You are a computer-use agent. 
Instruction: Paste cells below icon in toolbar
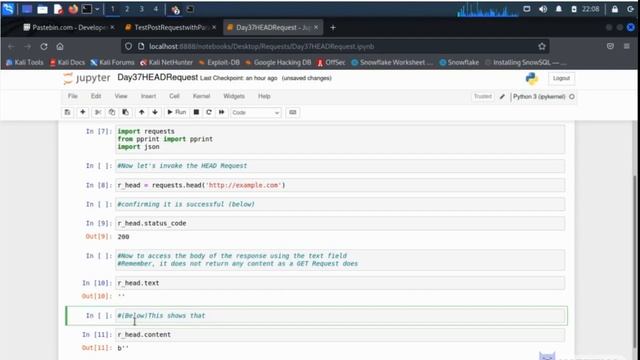[125, 112]
